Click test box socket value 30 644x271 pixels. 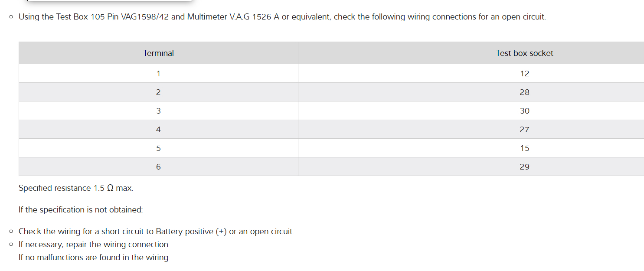pyautogui.click(x=524, y=111)
